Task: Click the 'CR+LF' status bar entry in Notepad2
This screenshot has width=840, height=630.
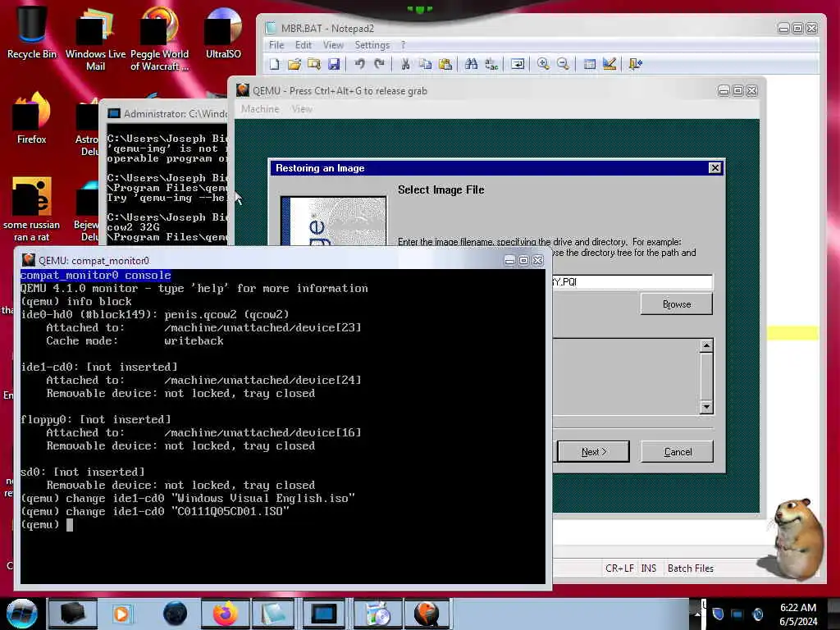Action: 620,568
